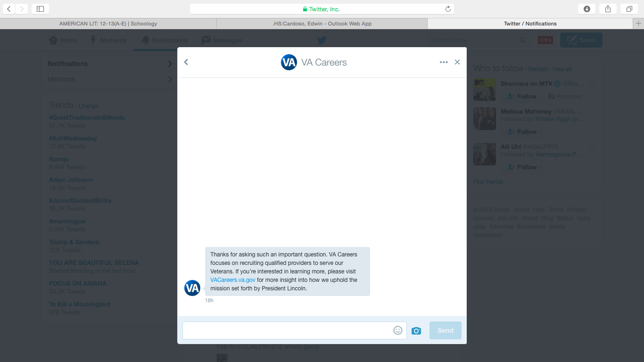
Task: Click the Safari address bar
Action: pyautogui.click(x=322, y=9)
